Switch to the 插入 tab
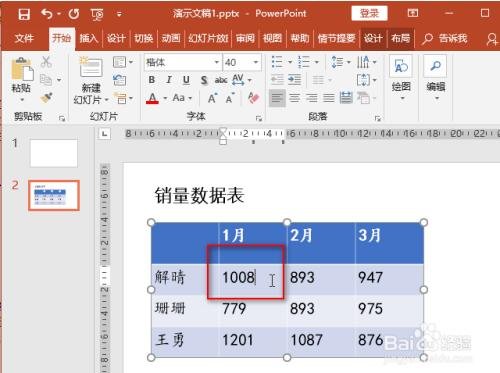This screenshot has width=500, height=373. coord(89,38)
